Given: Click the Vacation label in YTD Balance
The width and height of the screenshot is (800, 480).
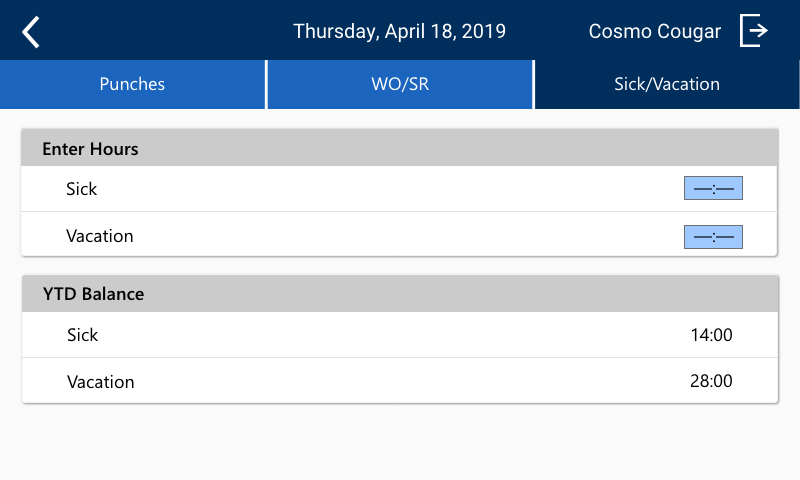Looking at the screenshot, I should (x=101, y=382).
